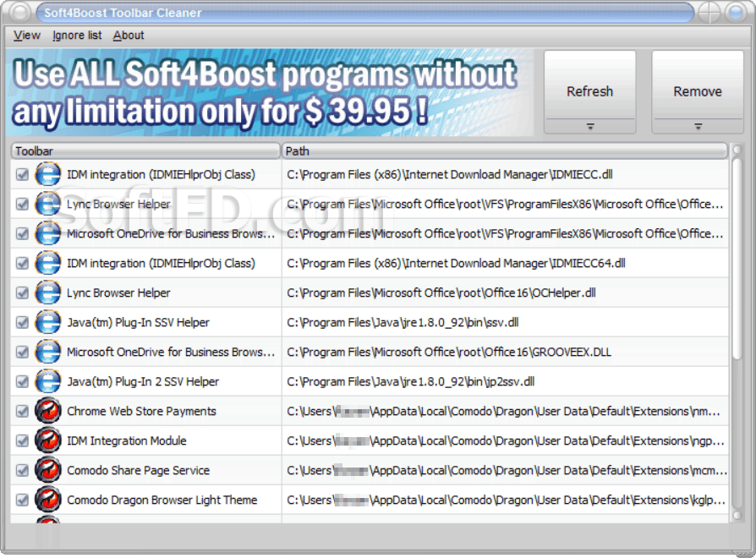Click IE icon of Lync Browser Helper OCHelper.dll entry
The height and width of the screenshot is (558, 756).
coord(48,293)
